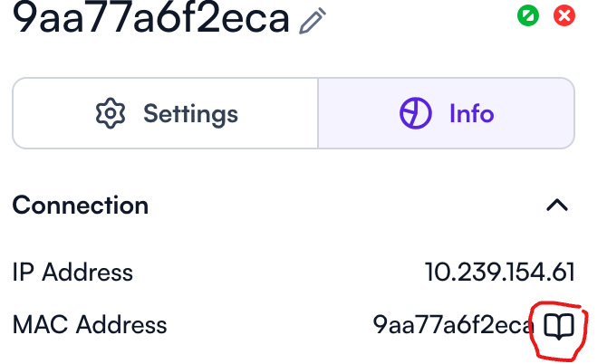This screenshot has width=607, height=364.
Task: Click the purple pie chart icon
Action: coord(415,113)
